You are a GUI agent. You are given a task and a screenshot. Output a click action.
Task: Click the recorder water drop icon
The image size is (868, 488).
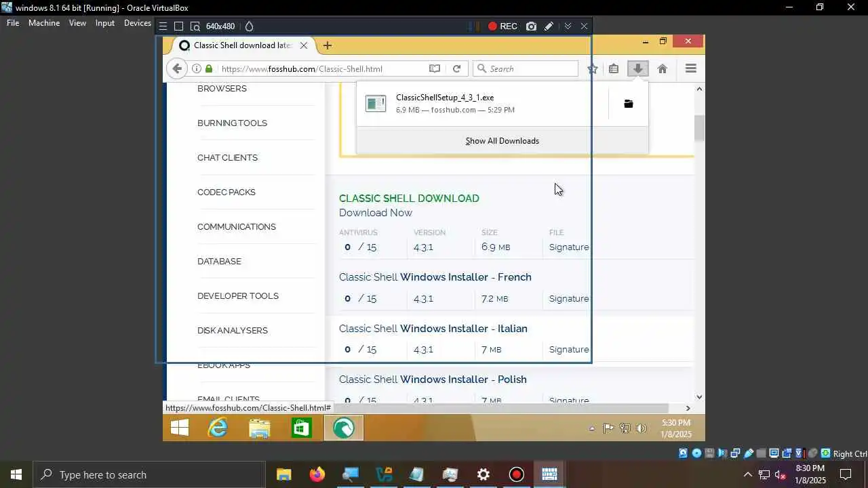tap(249, 26)
